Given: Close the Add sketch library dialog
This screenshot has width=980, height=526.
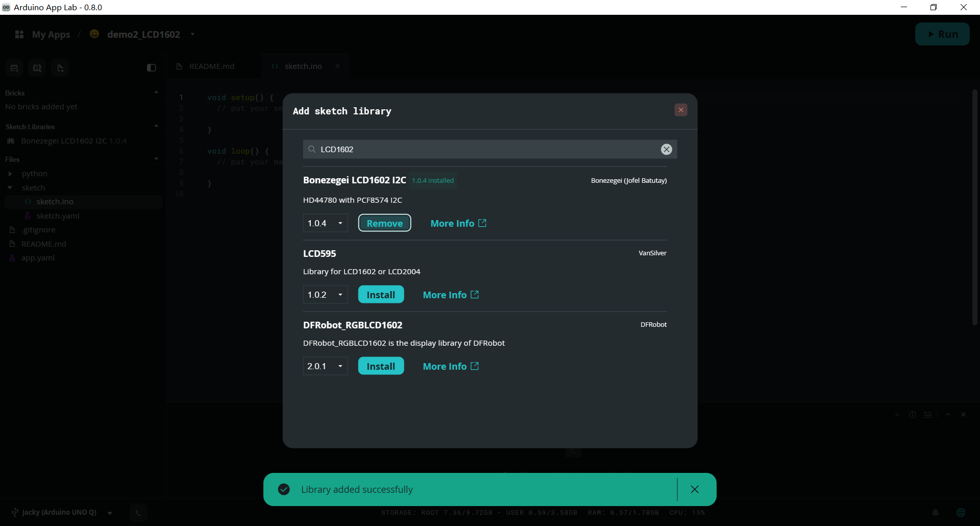Looking at the screenshot, I should (680, 110).
